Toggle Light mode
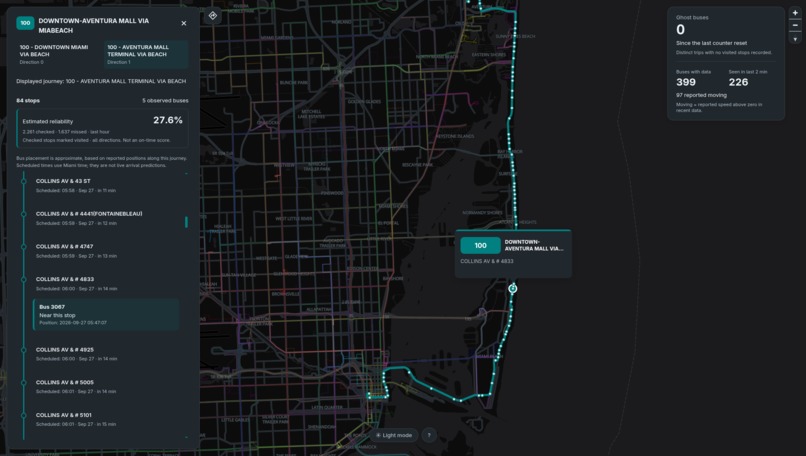Viewport: 806px width, 456px height. click(x=394, y=435)
